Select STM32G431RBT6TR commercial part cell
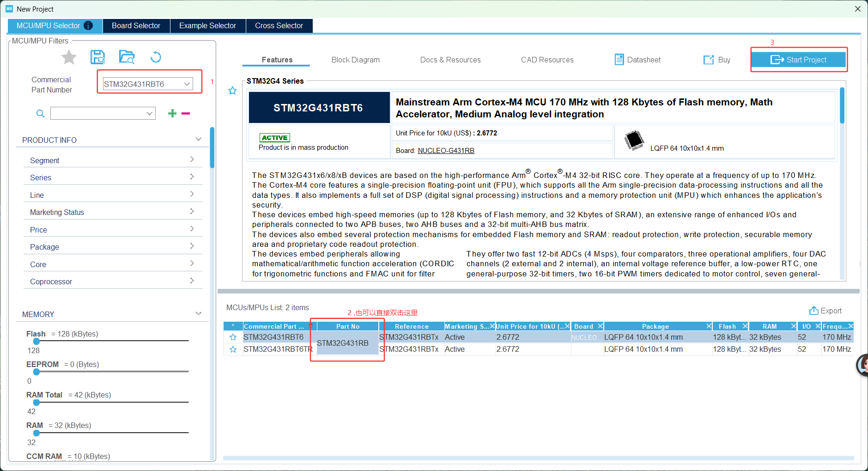This screenshot has height=471, width=868. point(278,349)
